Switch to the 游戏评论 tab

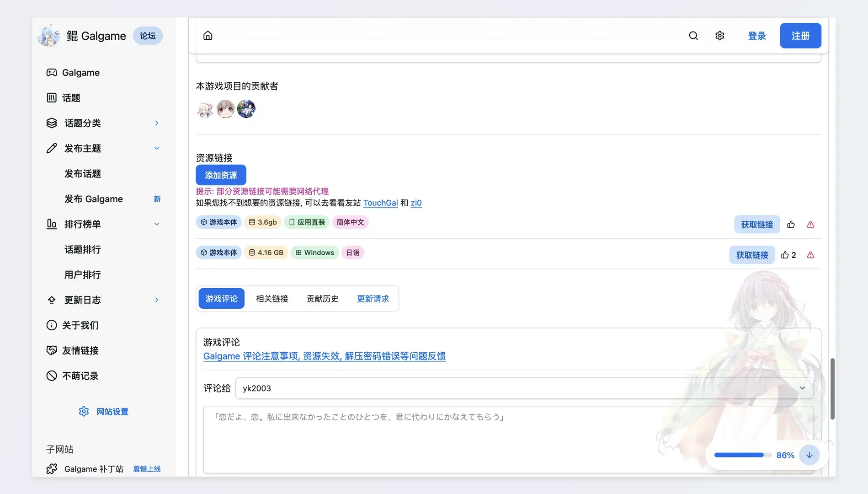point(221,299)
